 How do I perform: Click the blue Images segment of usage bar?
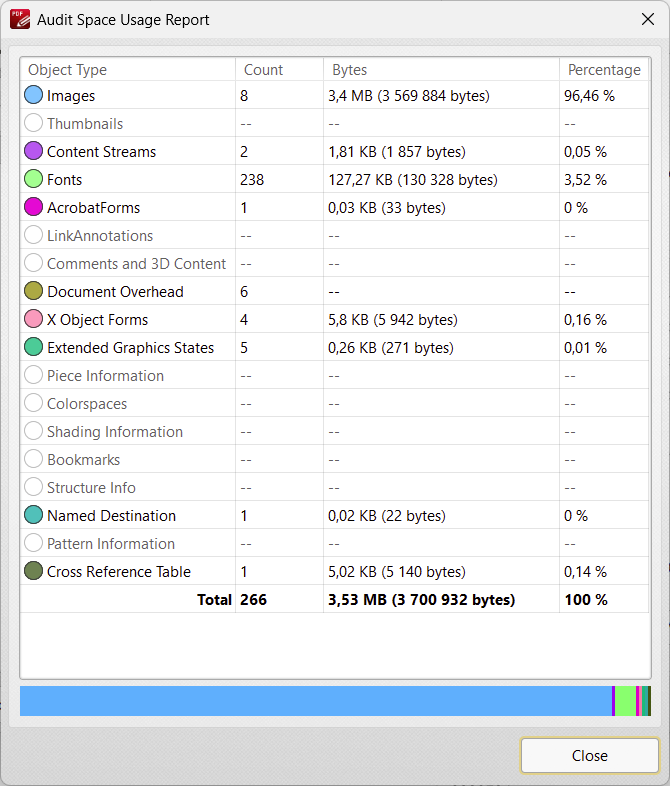(x=315, y=701)
